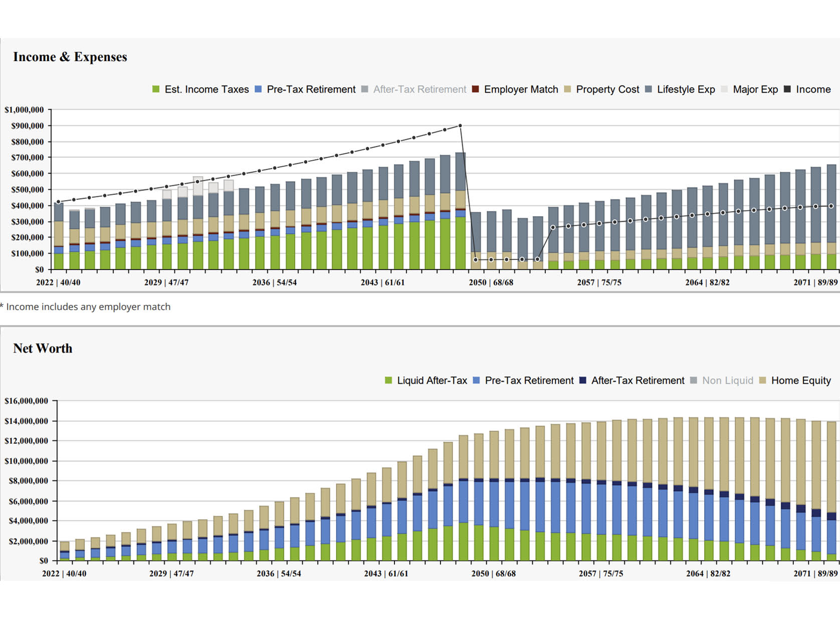Click the $8,000,000 y-axis label
The width and height of the screenshot is (840, 623).
point(28,481)
